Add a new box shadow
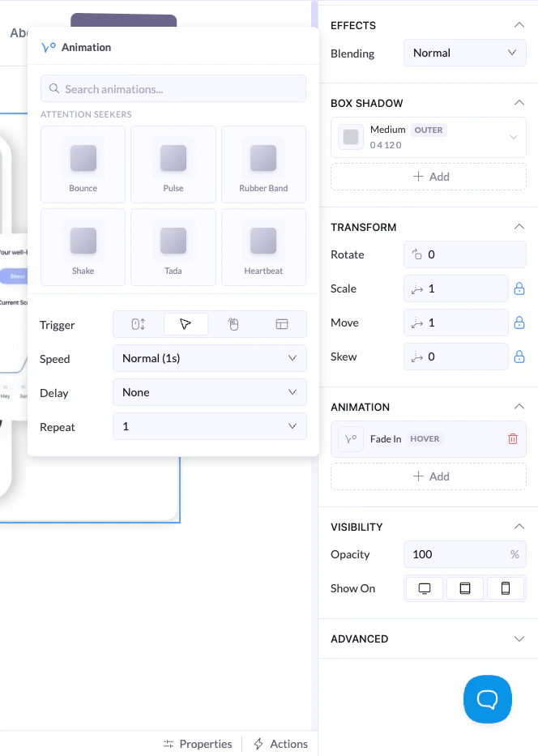Screen dimensions: 538x756 pyautogui.click(x=429, y=177)
